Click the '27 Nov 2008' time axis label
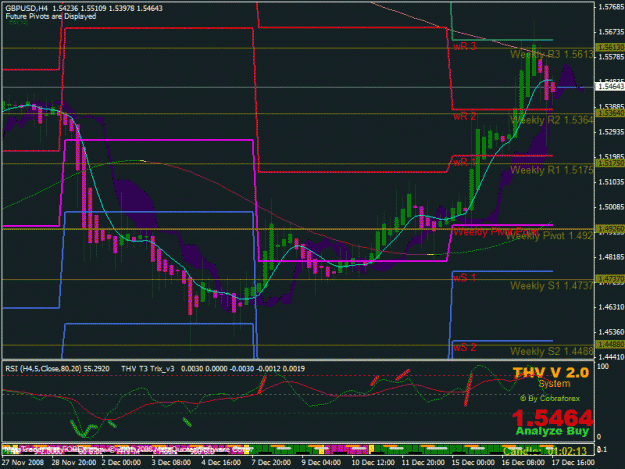625x469 pixels. [x=22, y=463]
